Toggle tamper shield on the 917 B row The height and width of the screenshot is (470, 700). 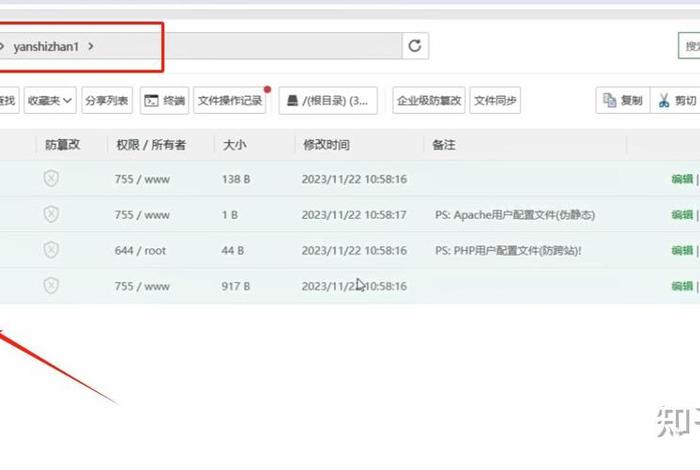(x=51, y=286)
